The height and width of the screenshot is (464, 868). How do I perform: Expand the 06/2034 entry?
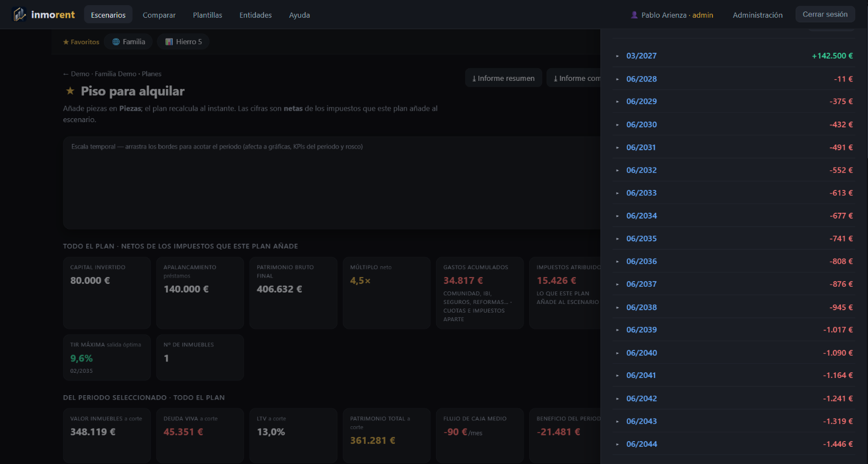tap(733, 216)
